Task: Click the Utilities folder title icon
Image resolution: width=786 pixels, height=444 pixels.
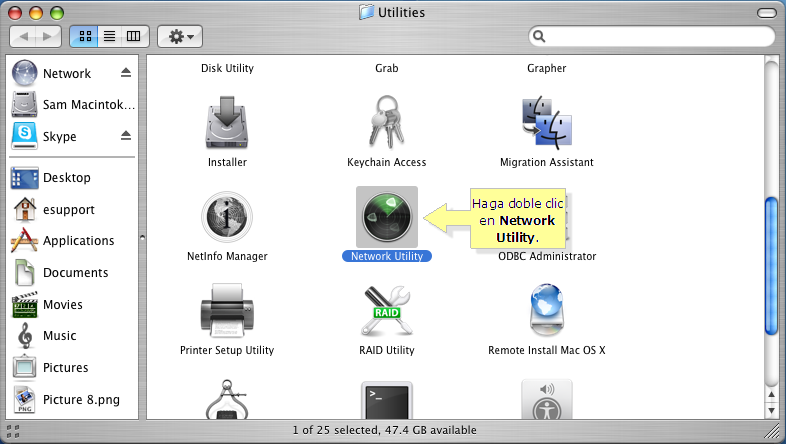Action: tap(366, 12)
